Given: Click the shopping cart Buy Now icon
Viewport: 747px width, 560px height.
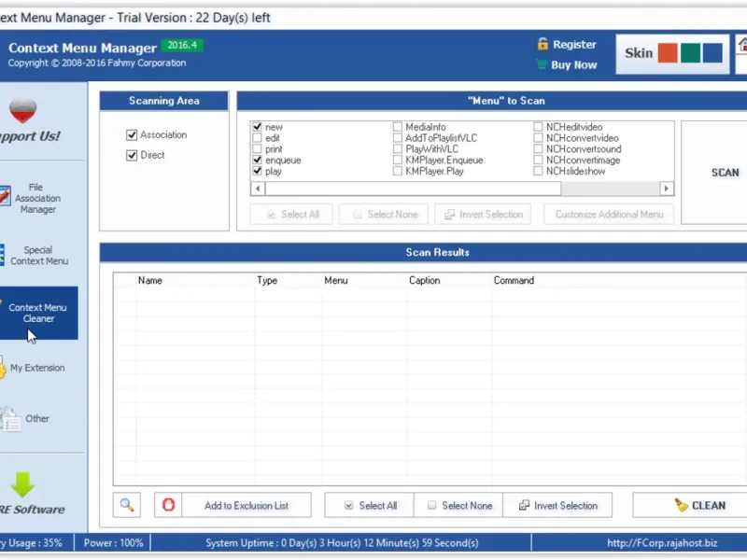Looking at the screenshot, I should [542, 64].
